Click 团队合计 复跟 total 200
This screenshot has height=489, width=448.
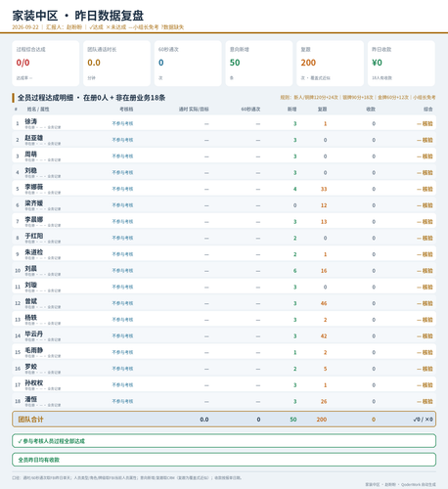[322, 420]
